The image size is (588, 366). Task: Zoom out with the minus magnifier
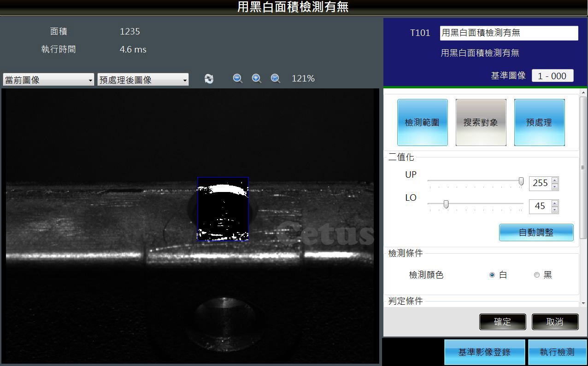point(238,79)
